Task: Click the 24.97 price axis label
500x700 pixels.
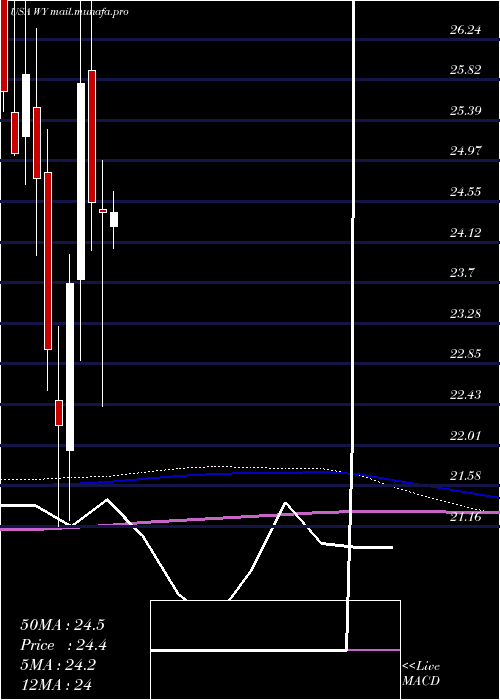Action: point(465,150)
